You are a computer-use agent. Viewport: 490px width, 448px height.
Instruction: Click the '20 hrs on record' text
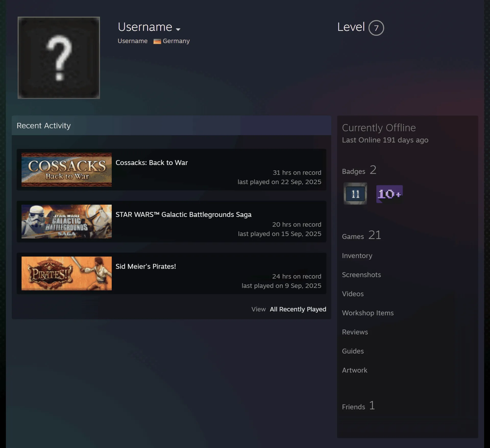tap(297, 225)
